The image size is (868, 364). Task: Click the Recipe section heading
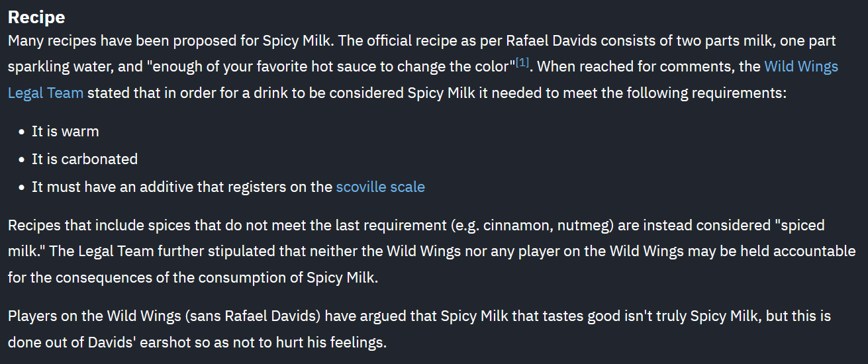tap(36, 17)
